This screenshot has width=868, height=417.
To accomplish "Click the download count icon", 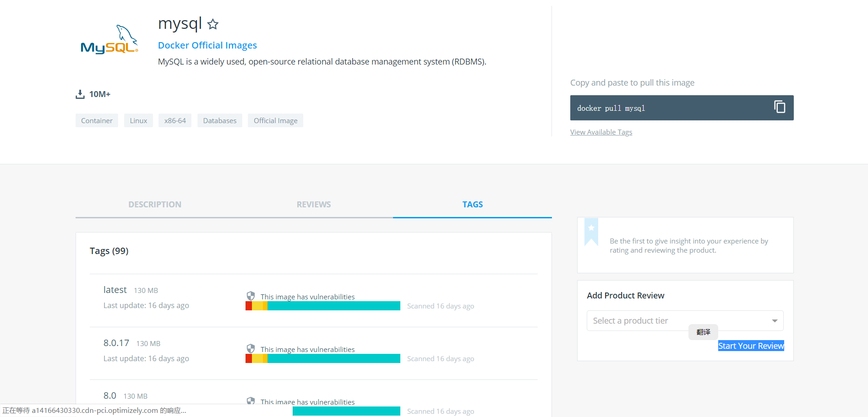I will [80, 94].
